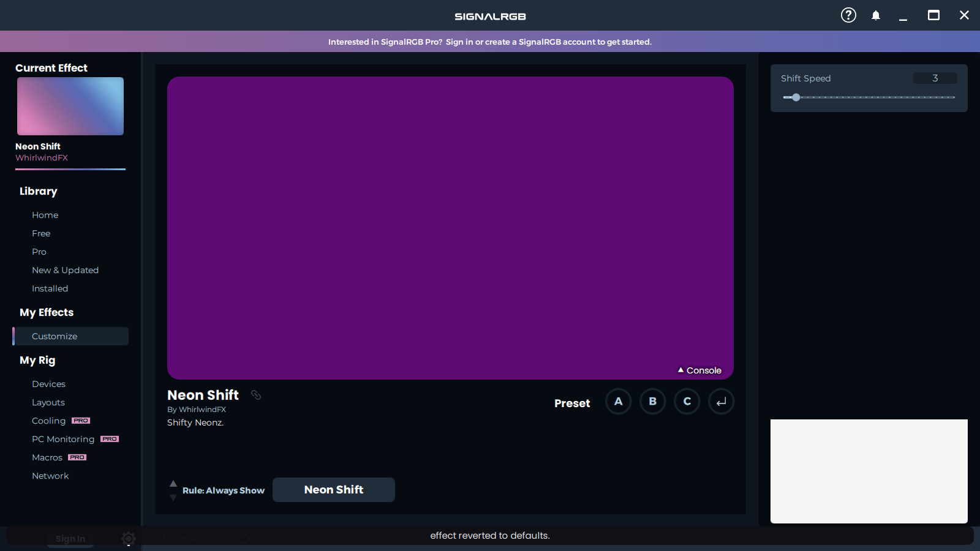Click the My Effects heading

47,312
